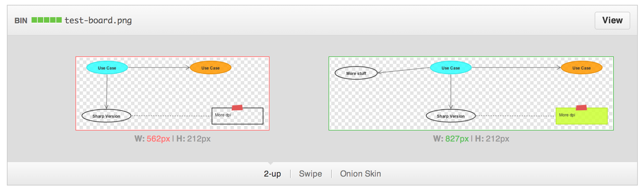Viewport: 644px width, 191px height.
Task: Click the More stuff ellipse
Action: click(356, 73)
